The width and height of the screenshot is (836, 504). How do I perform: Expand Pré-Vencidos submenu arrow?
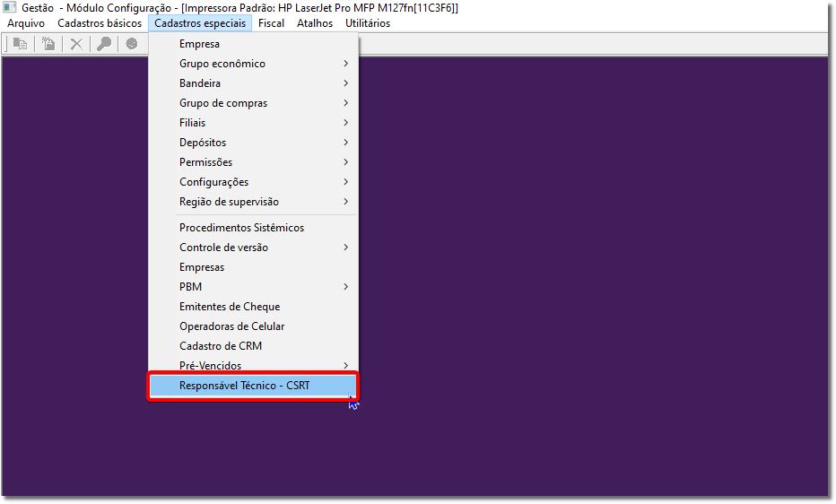pos(346,366)
